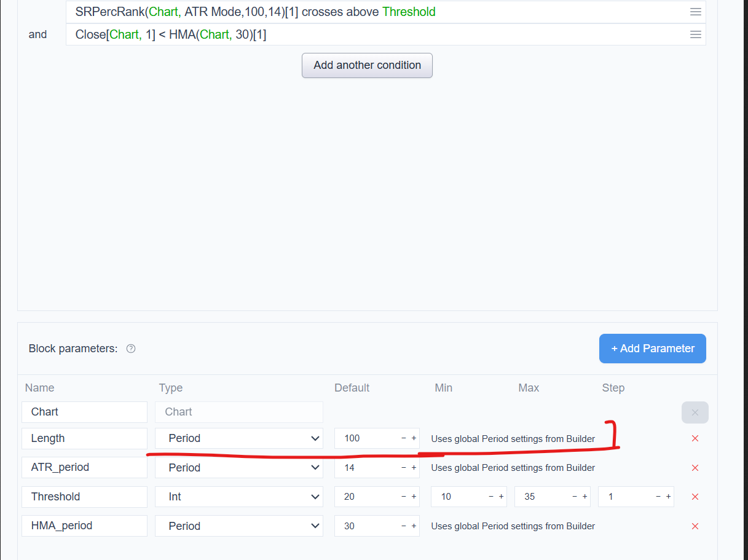Increase the Threshold Step value

[x=668, y=497]
